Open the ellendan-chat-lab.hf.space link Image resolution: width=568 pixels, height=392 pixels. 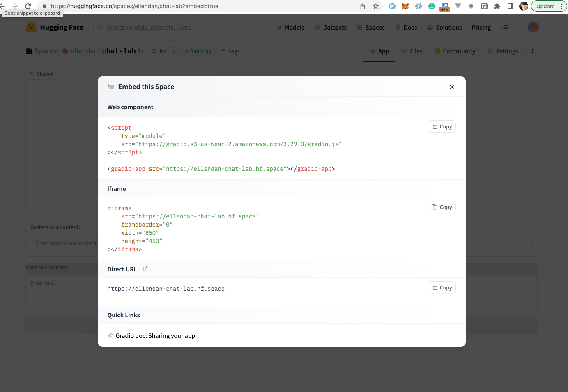[x=166, y=289]
